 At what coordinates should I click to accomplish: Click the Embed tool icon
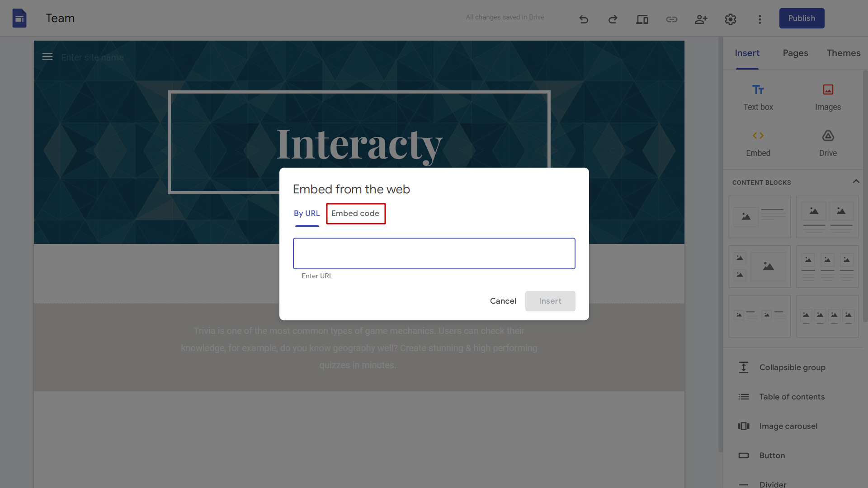[758, 135]
